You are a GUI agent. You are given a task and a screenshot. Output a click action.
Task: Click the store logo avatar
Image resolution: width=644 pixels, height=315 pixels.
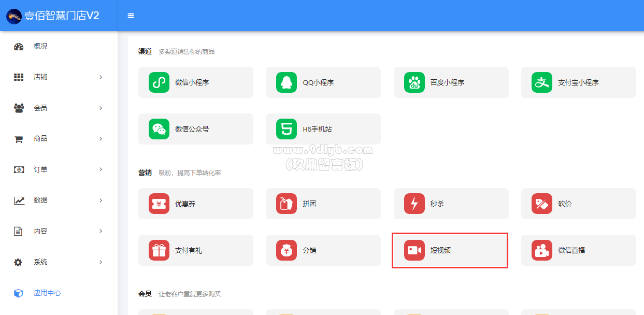14,16
